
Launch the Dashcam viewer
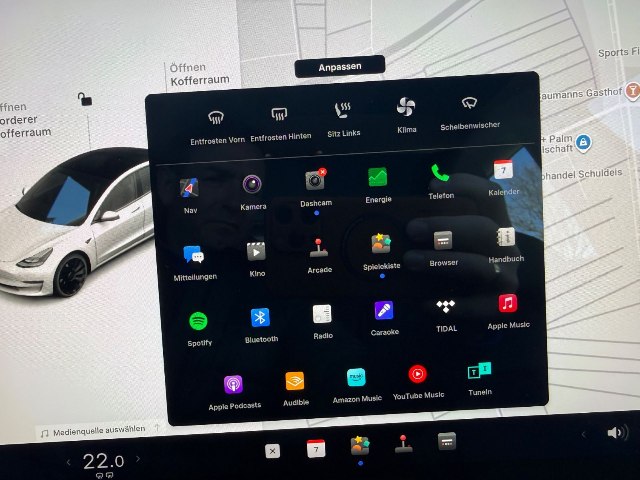click(315, 180)
